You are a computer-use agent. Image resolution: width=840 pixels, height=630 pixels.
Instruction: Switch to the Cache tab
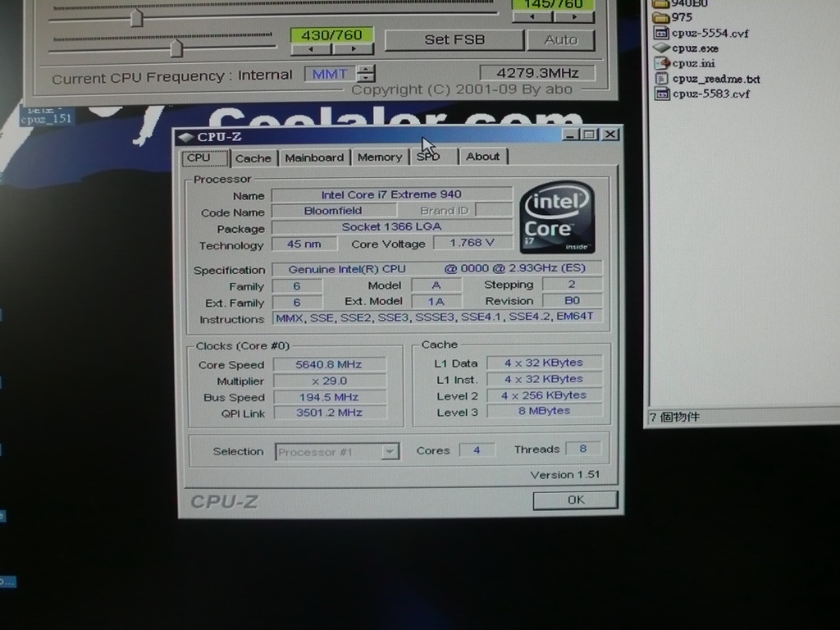253,158
